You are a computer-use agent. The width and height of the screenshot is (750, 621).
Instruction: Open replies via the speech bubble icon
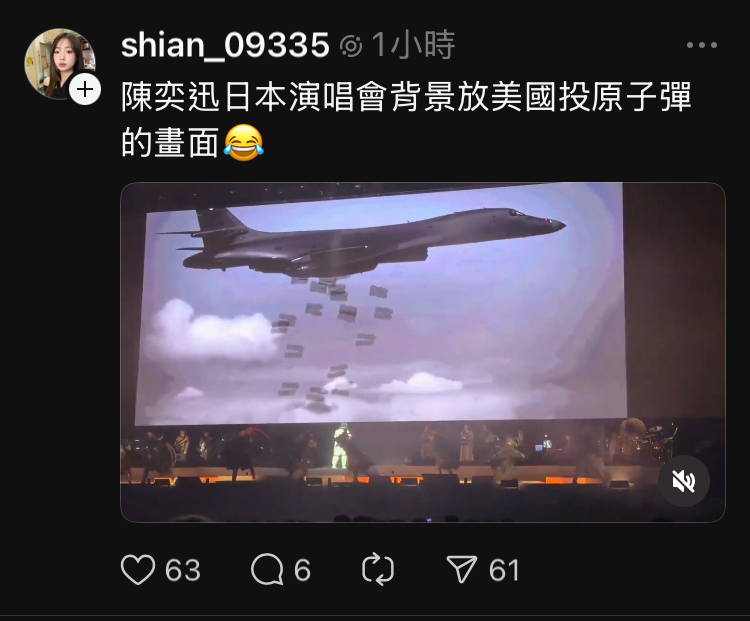click(x=267, y=569)
